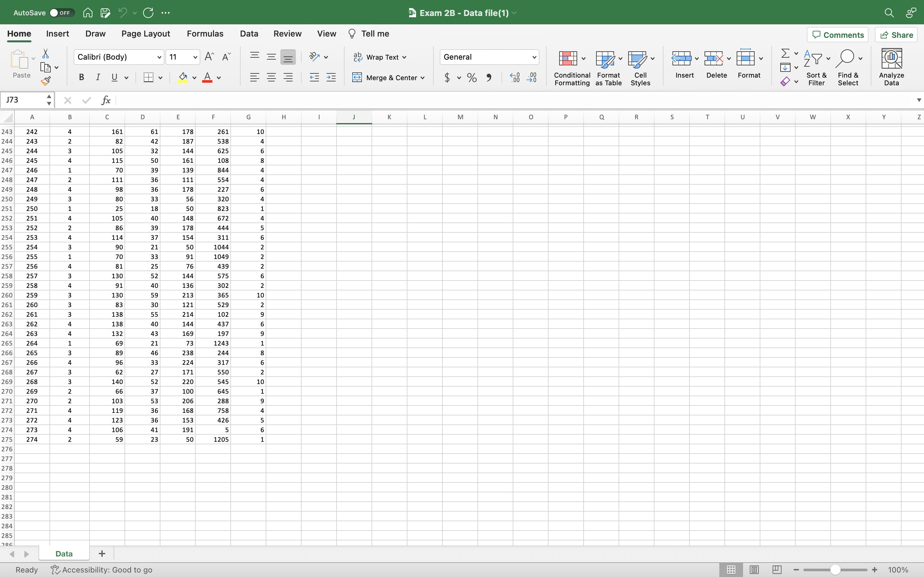Open the font name dropdown
This screenshot has width=924, height=577.
[159, 57]
